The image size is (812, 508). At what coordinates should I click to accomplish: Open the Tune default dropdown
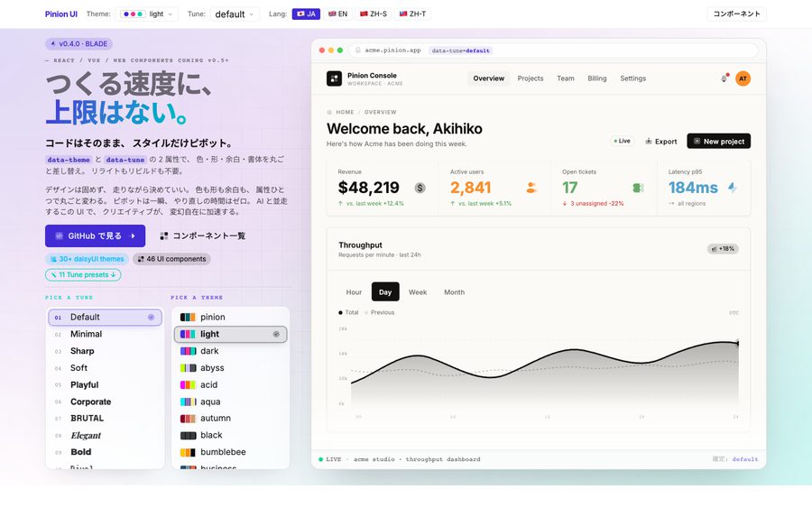(235, 14)
